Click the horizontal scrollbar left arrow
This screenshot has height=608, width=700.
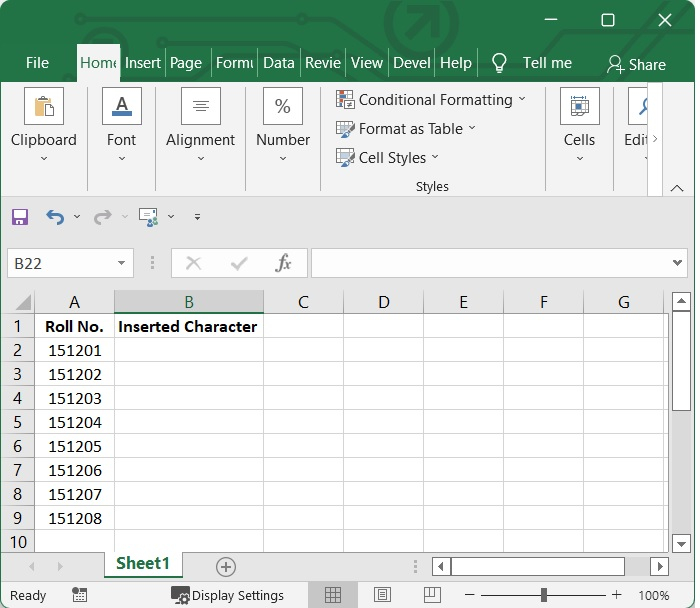pos(441,567)
